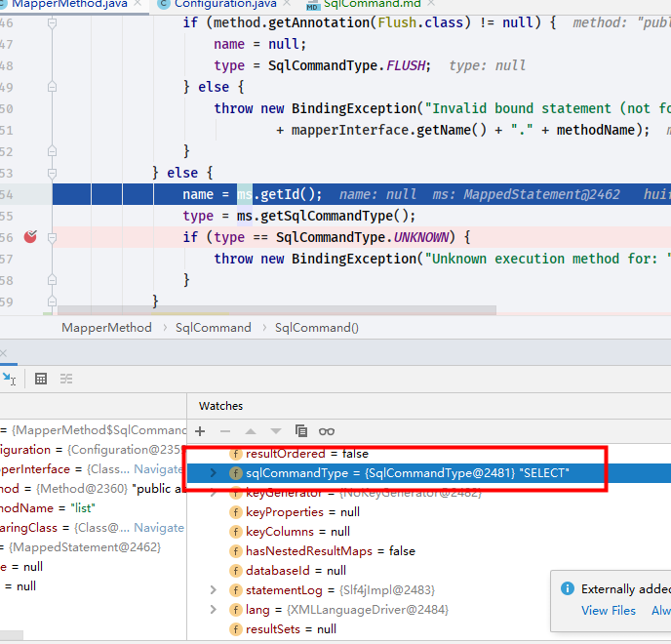Click the Add watch plus icon
The width and height of the screenshot is (671, 644).
tap(200, 430)
